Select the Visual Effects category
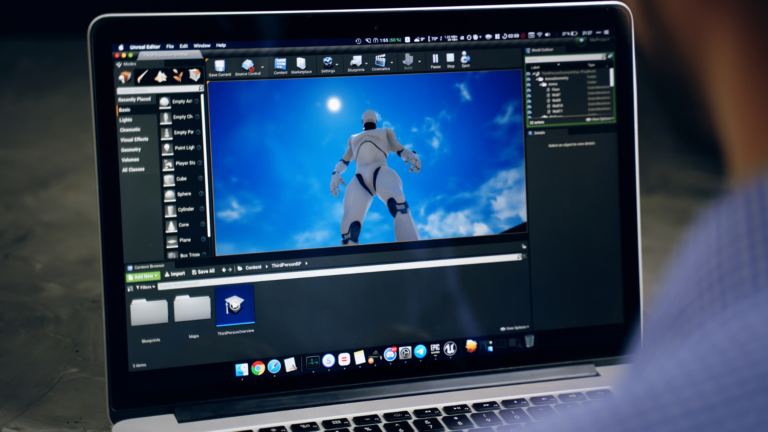The width and height of the screenshot is (768, 432). point(134,140)
